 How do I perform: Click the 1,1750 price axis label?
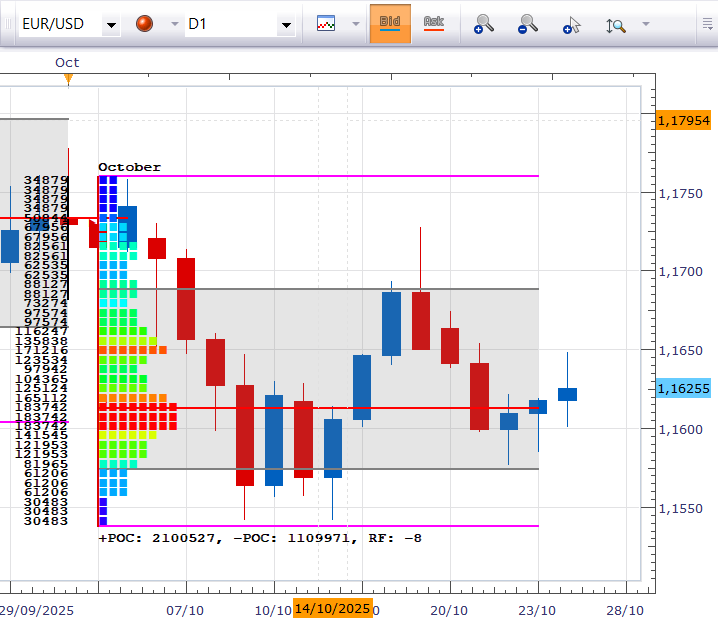point(680,194)
